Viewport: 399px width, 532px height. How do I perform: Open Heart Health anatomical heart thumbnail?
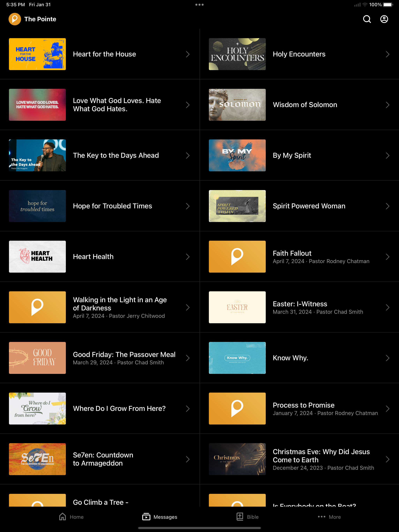37,257
